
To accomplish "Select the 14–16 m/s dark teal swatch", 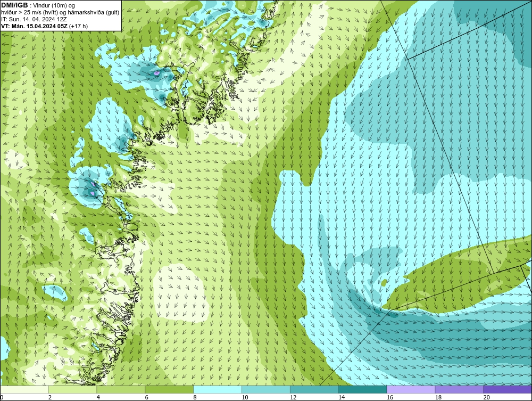I will pos(362,389).
